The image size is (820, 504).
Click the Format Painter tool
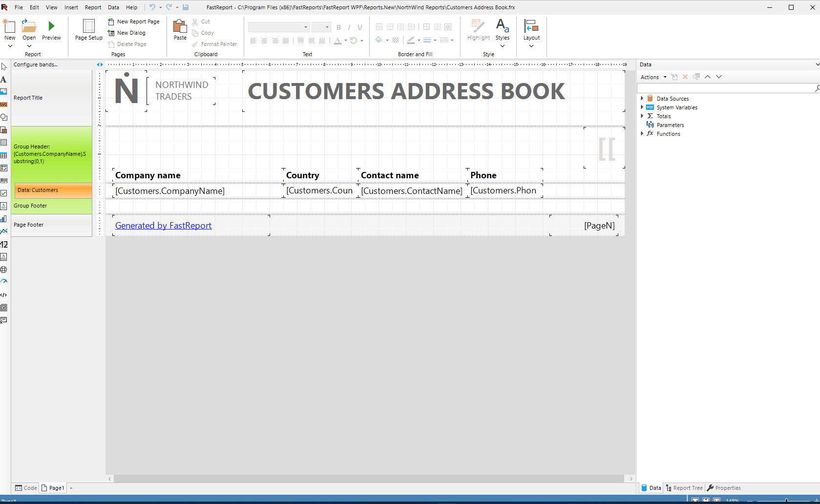[215, 44]
